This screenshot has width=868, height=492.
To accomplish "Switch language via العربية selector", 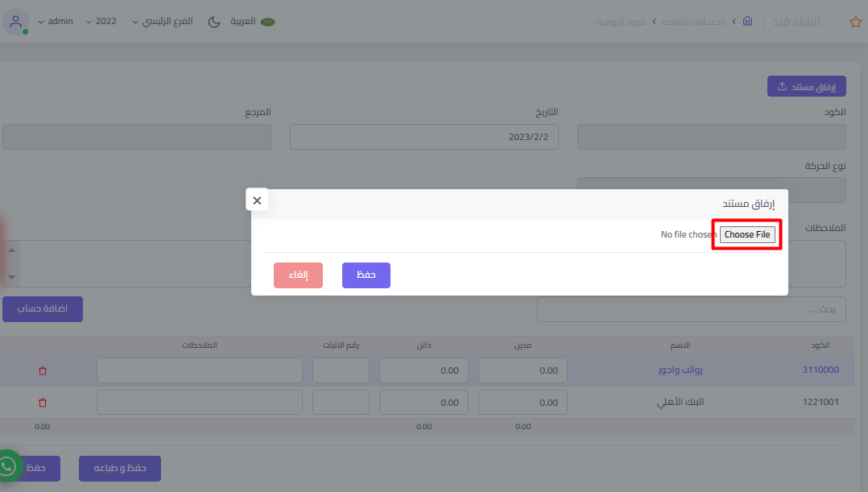I will click(252, 22).
